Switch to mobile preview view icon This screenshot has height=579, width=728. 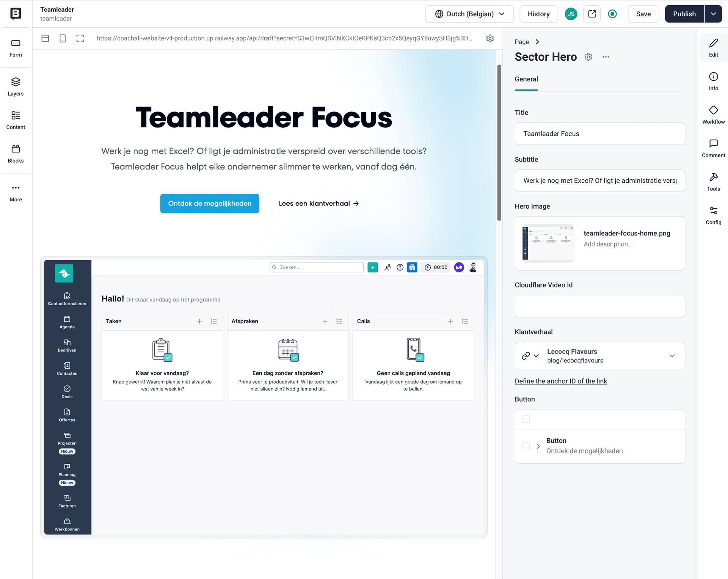[x=63, y=38]
